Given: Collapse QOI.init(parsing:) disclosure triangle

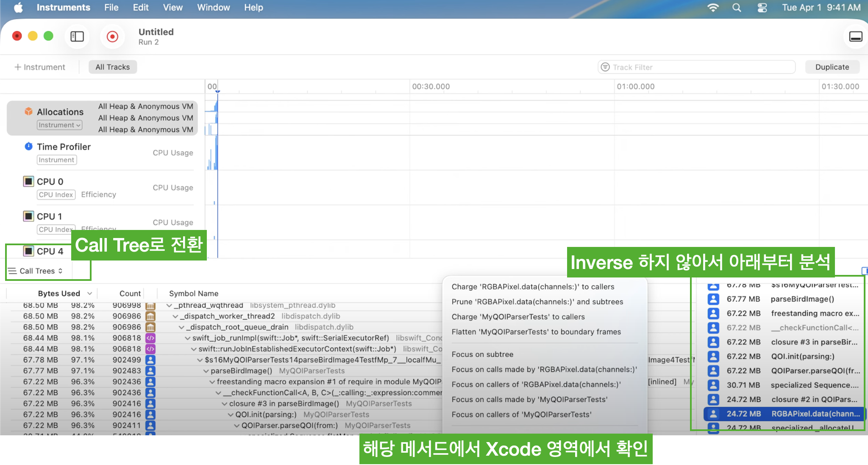Looking at the screenshot, I should (x=231, y=415).
